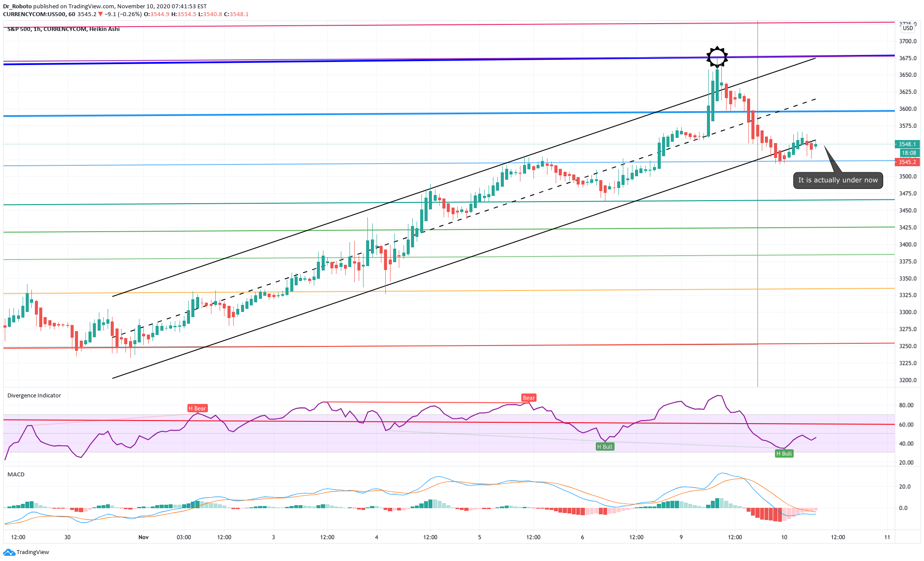Click the USD currency label on the price axis
The width and height of the screenshot is (924, 561).
[x=908, y=28]
